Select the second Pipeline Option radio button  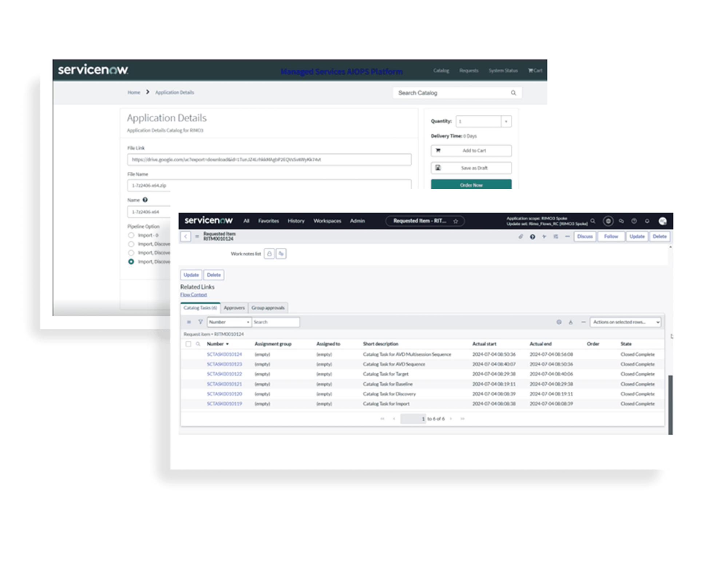pyautogui.click(x=131, y=244)
